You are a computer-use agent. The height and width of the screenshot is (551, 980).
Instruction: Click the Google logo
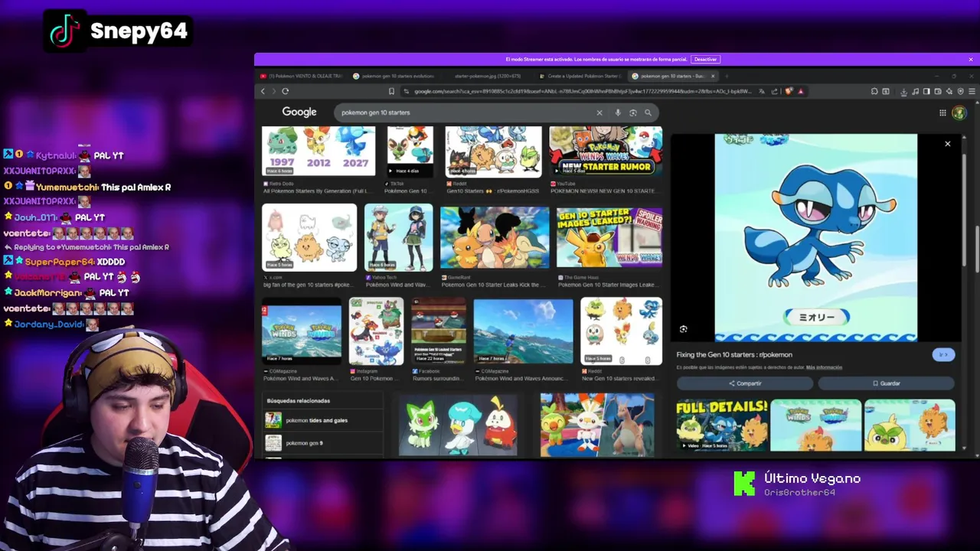click(299, 112)
